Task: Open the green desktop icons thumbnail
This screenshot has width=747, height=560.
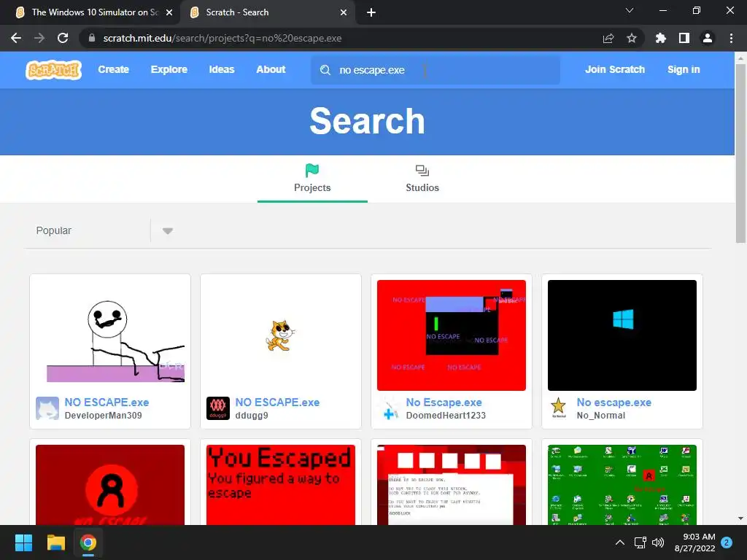Action: (622, 485)
